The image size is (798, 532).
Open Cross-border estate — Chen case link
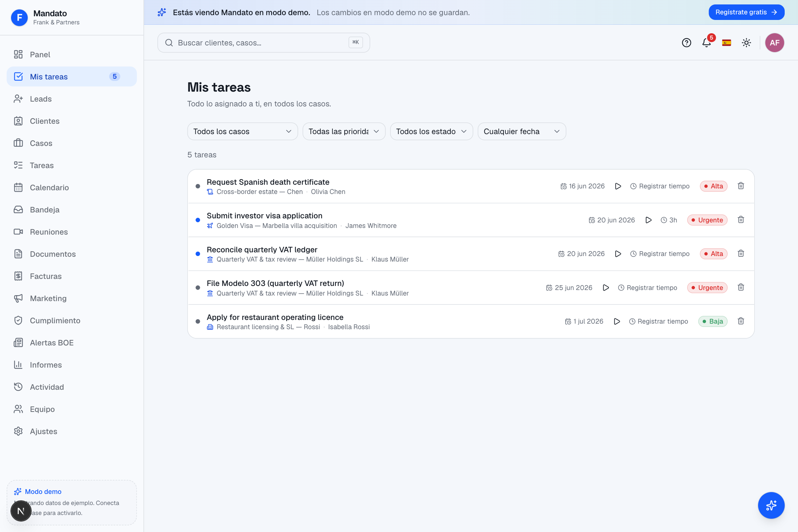tap(259, 192)
